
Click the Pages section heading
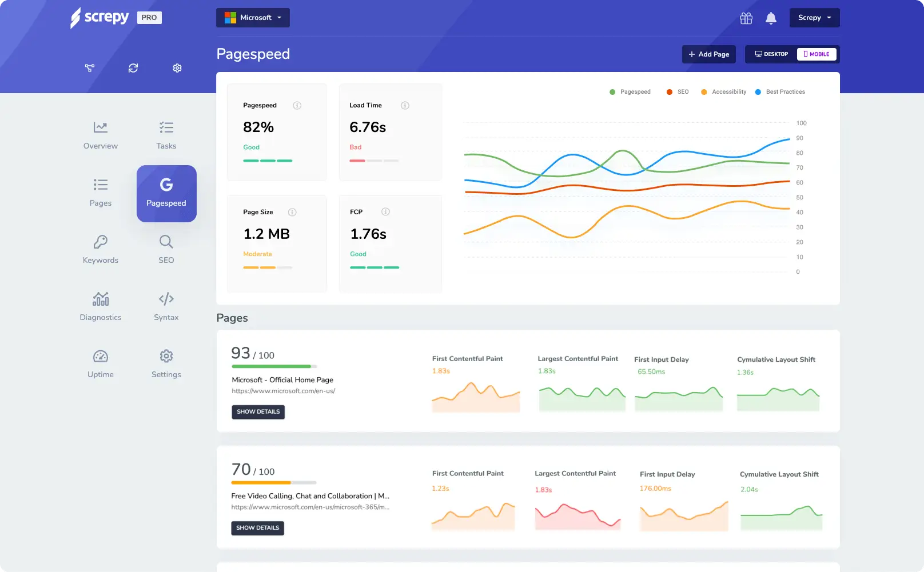tap(232, 318)
